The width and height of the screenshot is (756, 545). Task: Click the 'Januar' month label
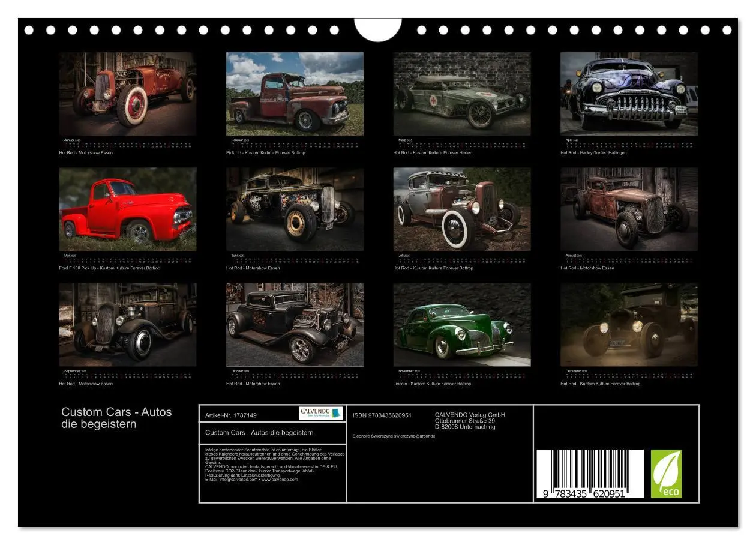click(70, 140)
